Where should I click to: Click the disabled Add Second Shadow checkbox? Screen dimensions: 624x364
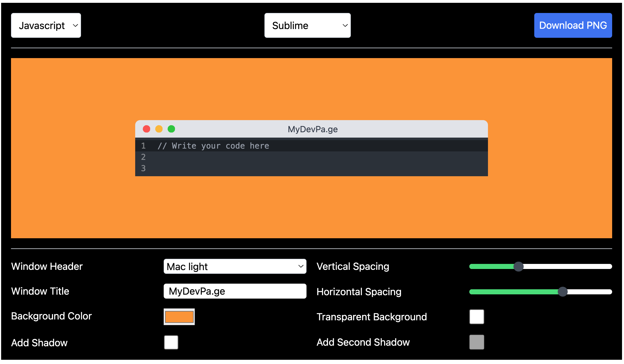coord(477,342)
